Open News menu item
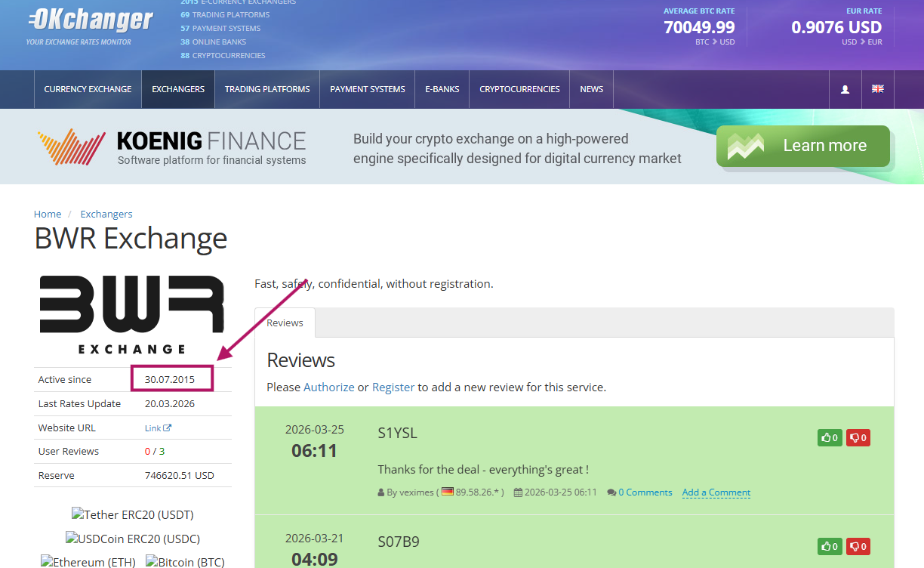This screenshot has height=568, width=924. coord(592,89)
